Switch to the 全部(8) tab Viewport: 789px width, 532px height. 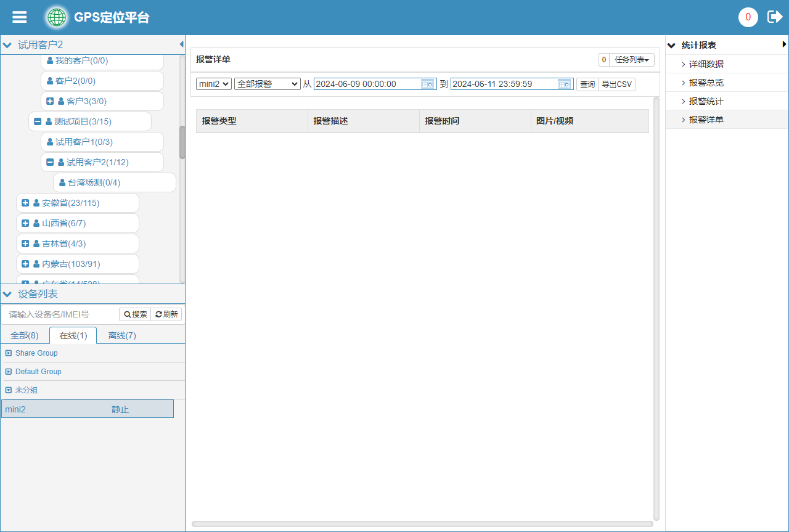25,335
